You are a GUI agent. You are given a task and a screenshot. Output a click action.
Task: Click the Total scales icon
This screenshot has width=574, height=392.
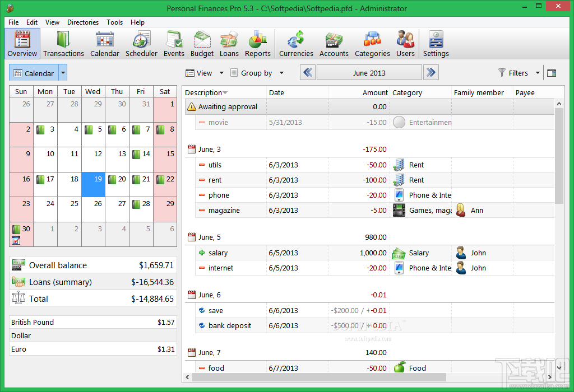(x=18, y=298)
